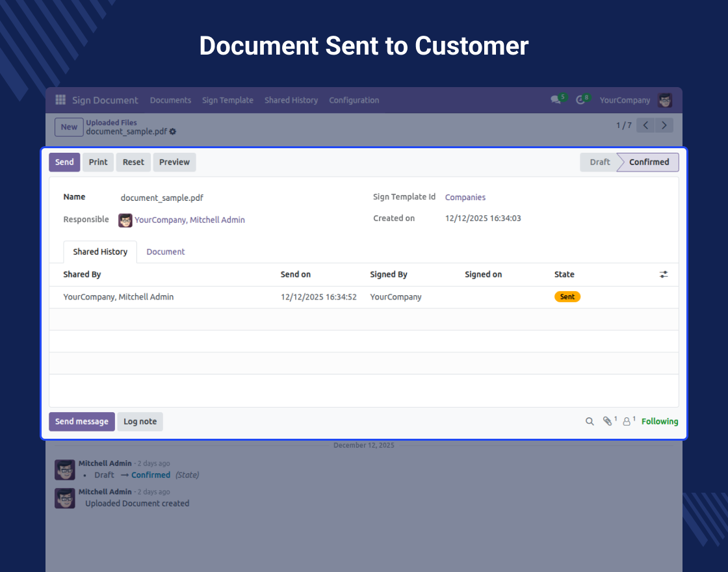Go to next record arrow
This screenshot has width=728, height=572.
click(664, 125)
